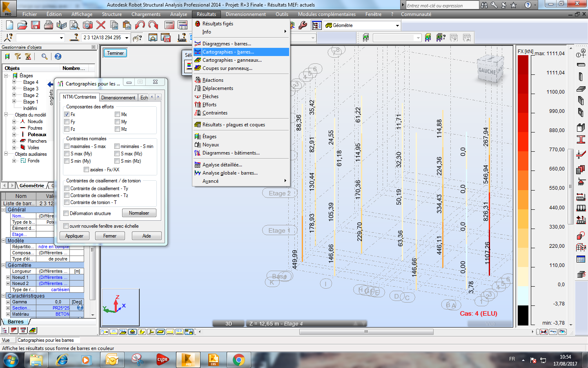Click the paste clipboard icon
Viewport: 588px width, 368px height.
(127, 25)
